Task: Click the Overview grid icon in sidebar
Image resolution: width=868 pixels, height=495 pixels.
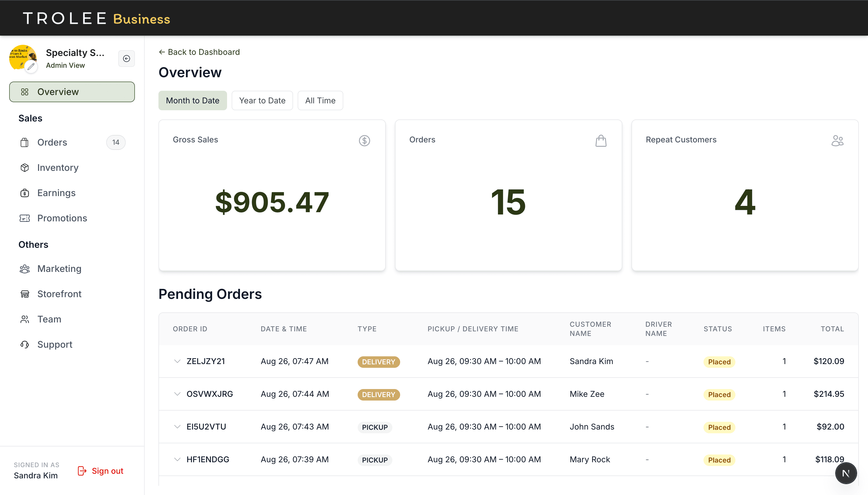Action: (x=25, y=92)
